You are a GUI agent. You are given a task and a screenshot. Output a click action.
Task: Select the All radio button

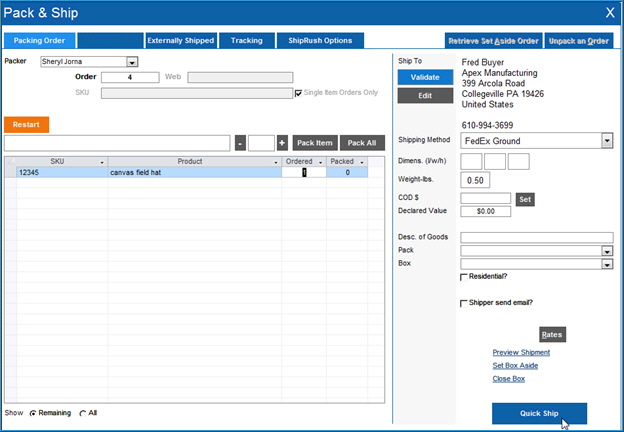pyautogui.click(x=83, y=412)
